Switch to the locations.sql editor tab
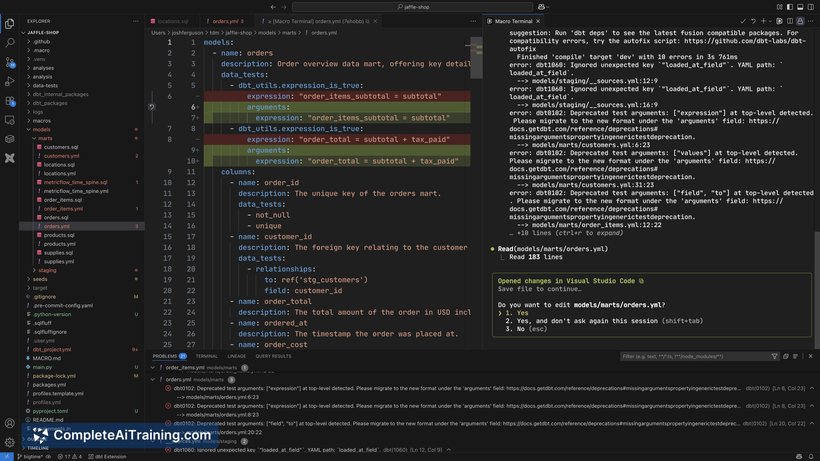The height and width of the screenshot is (461, 820). (x=169, y=21)
